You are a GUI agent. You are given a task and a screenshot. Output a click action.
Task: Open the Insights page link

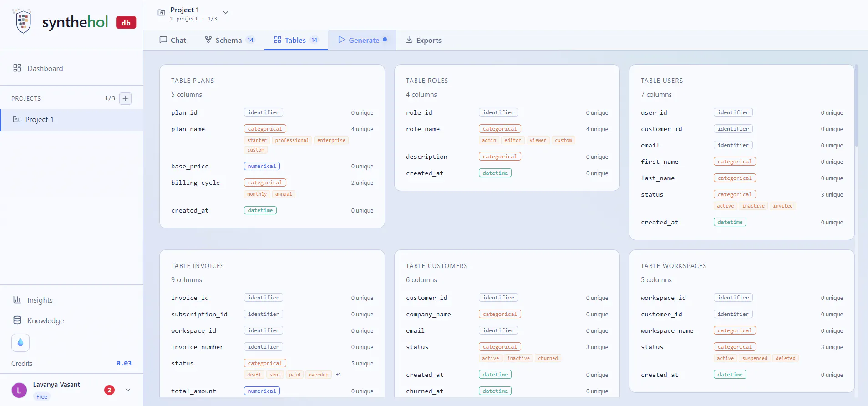pos(40,300)
